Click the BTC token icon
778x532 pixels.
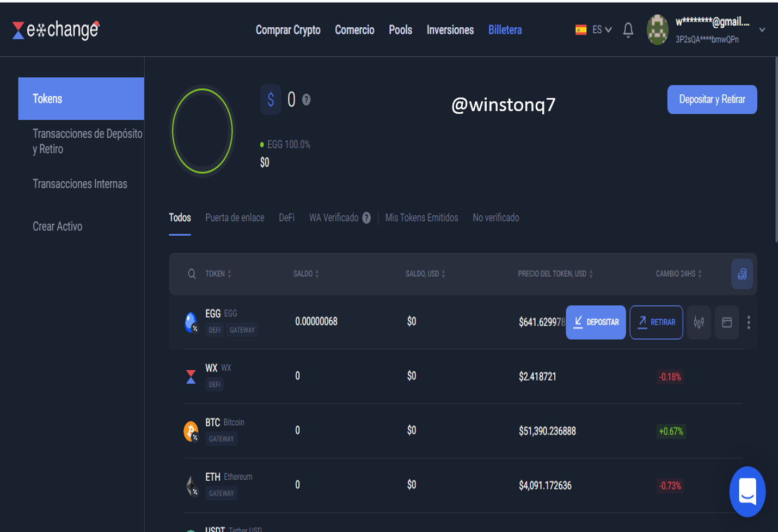191,431
